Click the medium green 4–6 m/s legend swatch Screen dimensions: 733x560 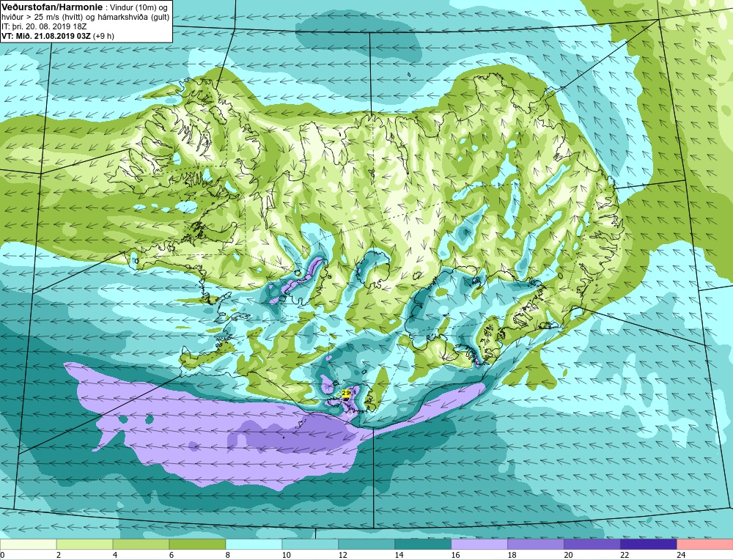141,545
